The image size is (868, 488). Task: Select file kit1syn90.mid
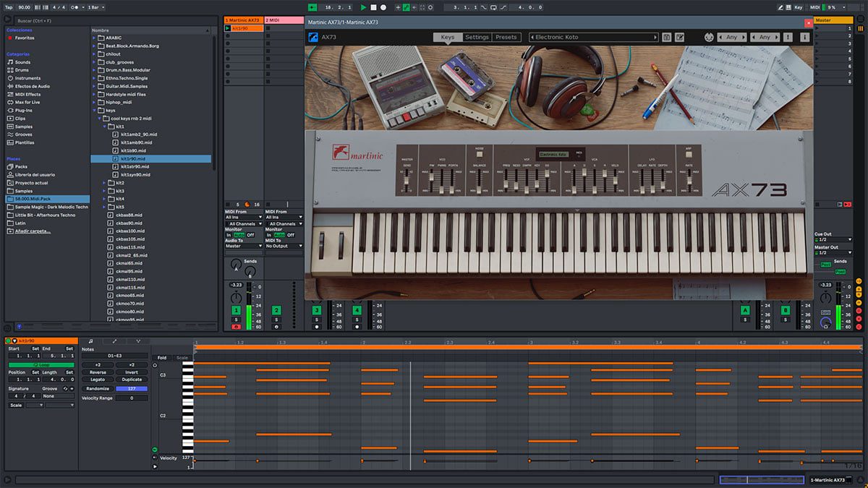click(135, 174)
